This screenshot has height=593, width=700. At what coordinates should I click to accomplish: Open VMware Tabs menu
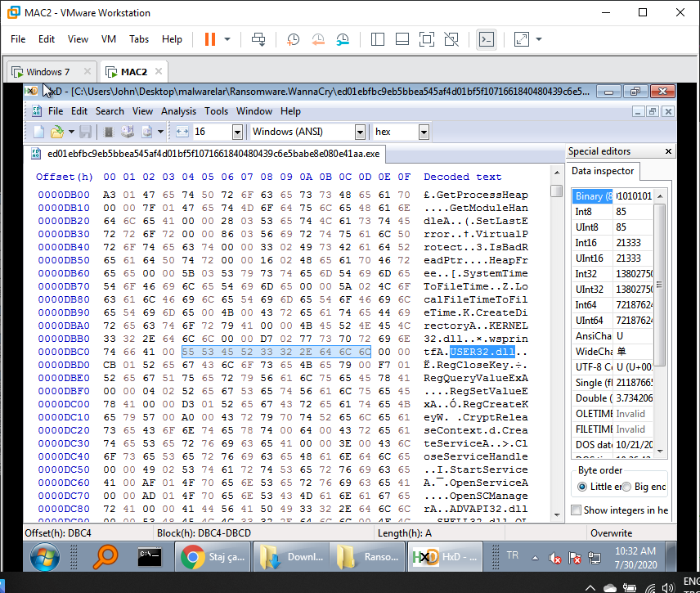point(139,39)
